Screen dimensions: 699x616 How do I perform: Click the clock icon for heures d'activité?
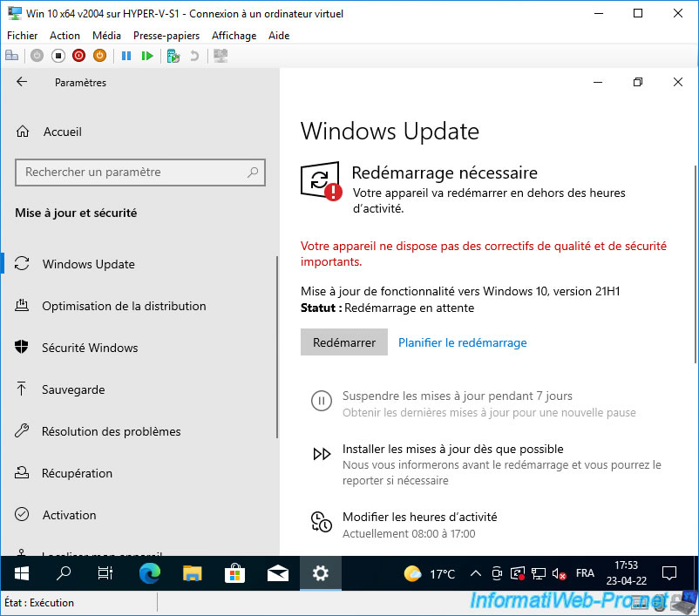(x=321, y=522)
